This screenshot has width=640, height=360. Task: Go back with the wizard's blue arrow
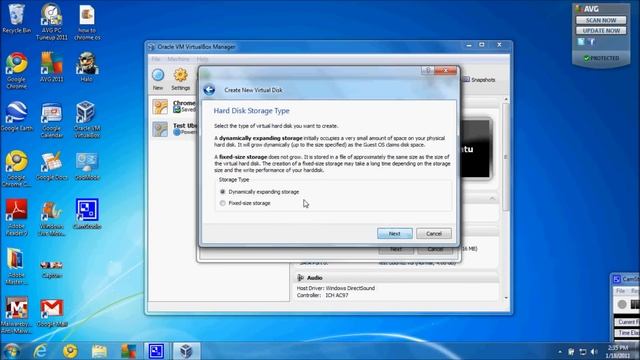coord(209,89)
